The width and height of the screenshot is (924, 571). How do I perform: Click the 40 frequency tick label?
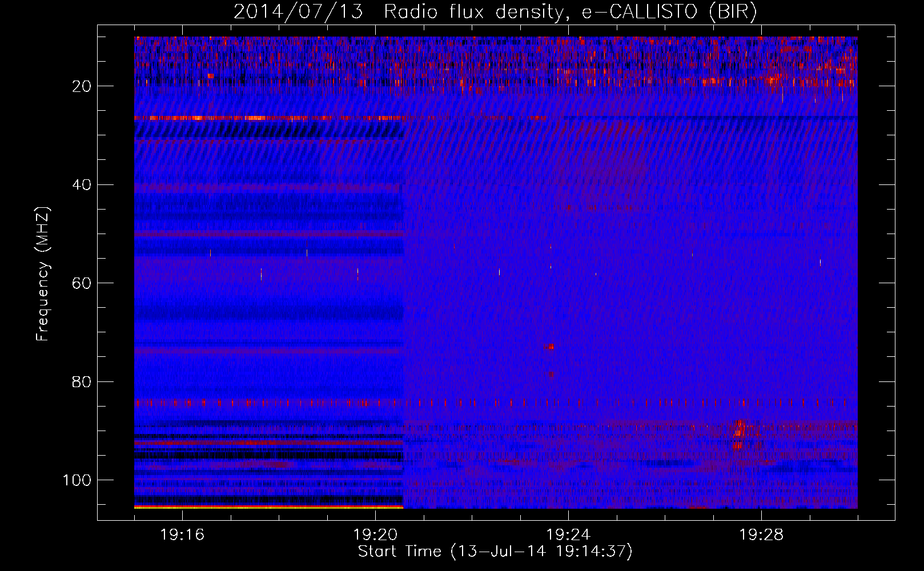click(x=82, y=185)
